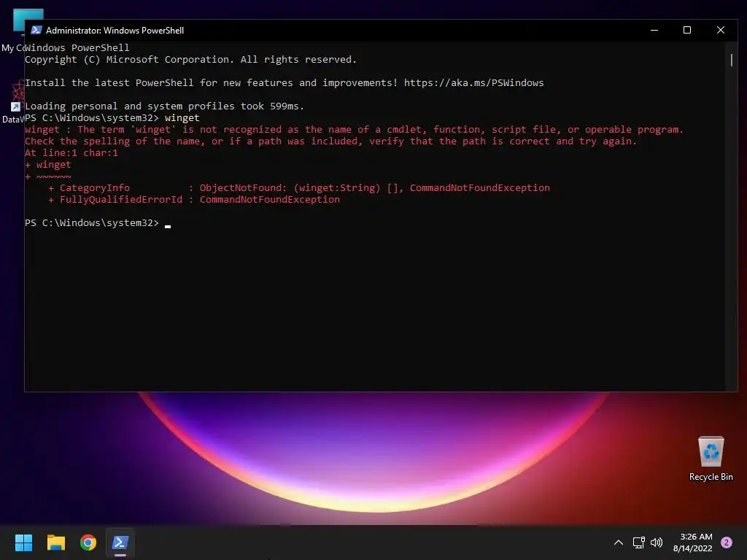
Task: Maximize the PowerShell window
Action: (687, 30)
